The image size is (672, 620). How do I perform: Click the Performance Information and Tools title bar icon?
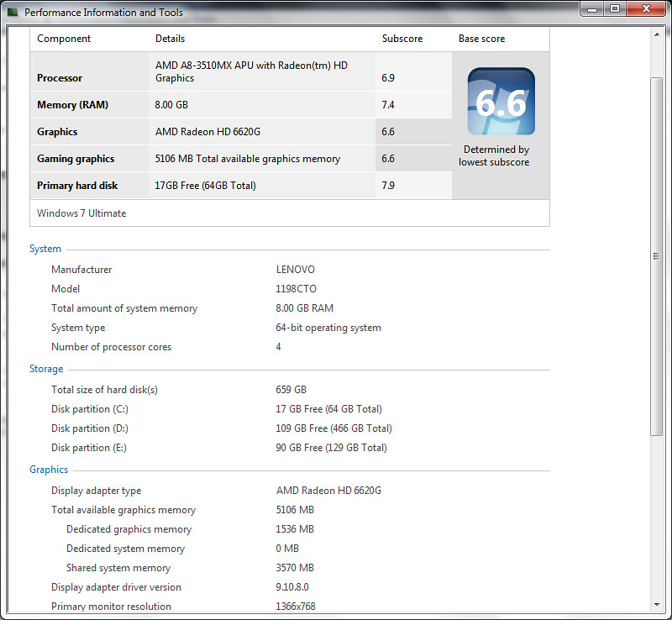coord(13,12)
